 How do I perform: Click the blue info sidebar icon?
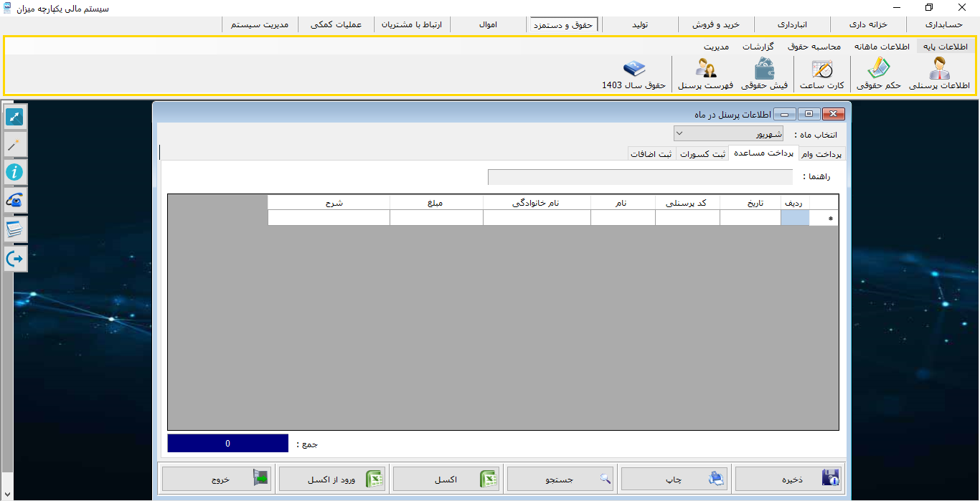[x=15, y=173]
